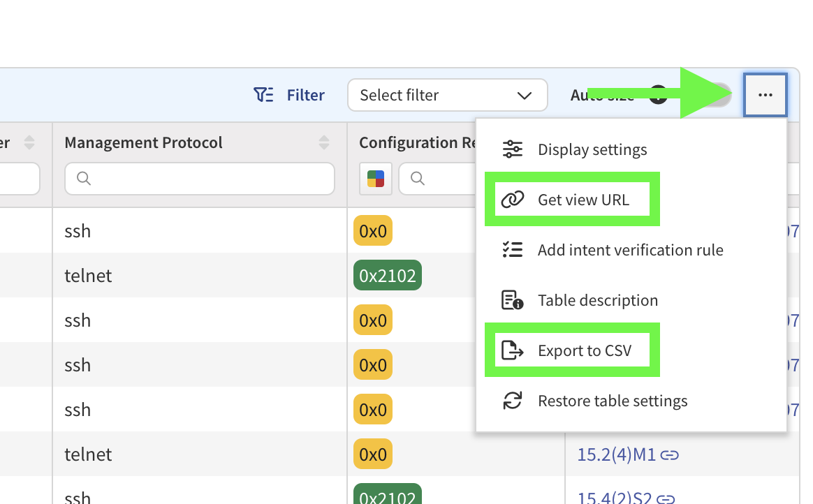The height and width of the screenshot is (504, 813).
Task: Click the Filter funnel icon
Action: pyautogui.click(x=263, y=95)
